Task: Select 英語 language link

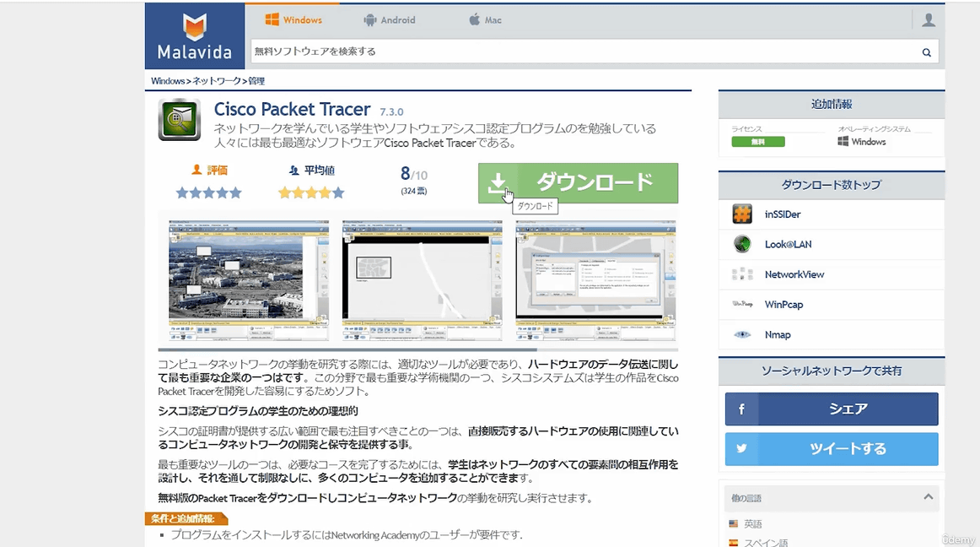Action: [752, 524]
